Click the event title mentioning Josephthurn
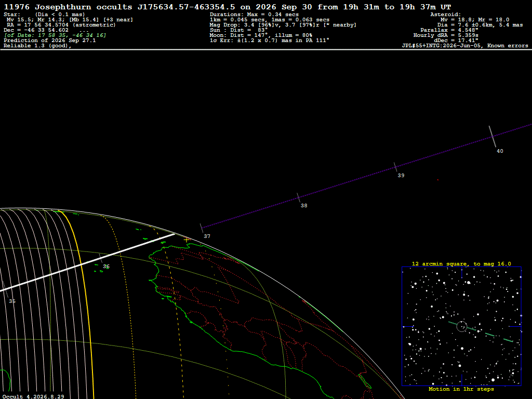This screenshot has width=532, height=399. click(228, 7)
